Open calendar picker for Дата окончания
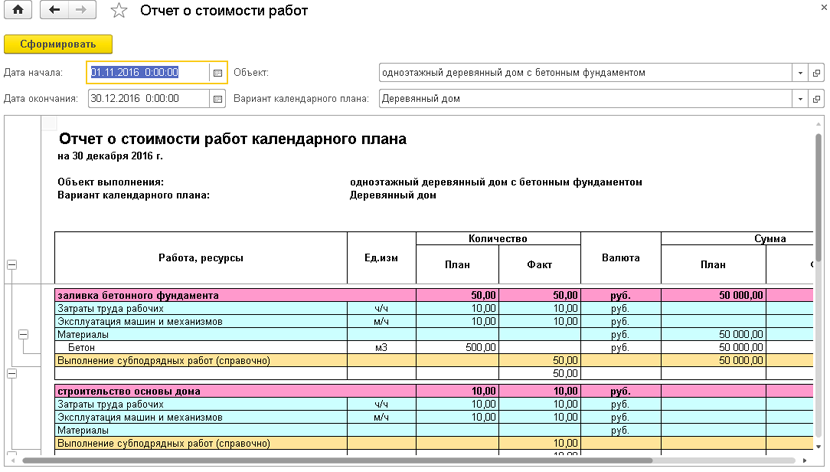The image size is (830, 472). (x=217, y=99)
